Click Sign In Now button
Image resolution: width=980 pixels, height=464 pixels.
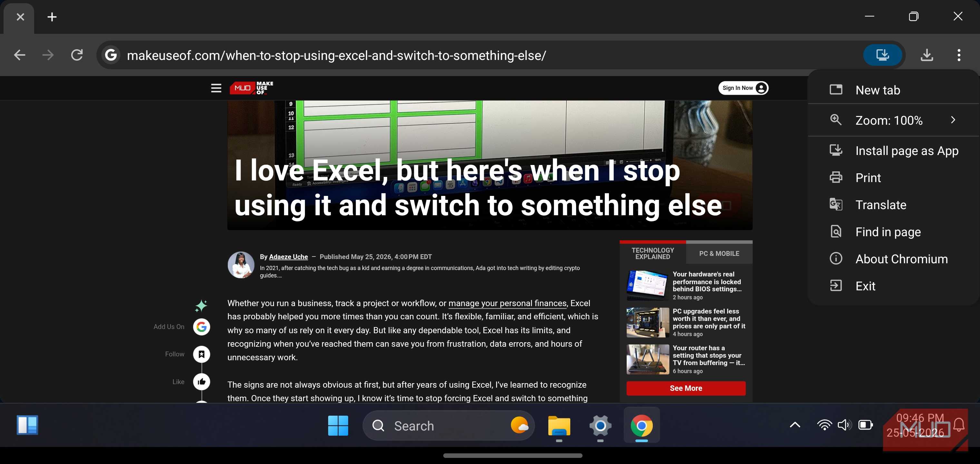743,88
